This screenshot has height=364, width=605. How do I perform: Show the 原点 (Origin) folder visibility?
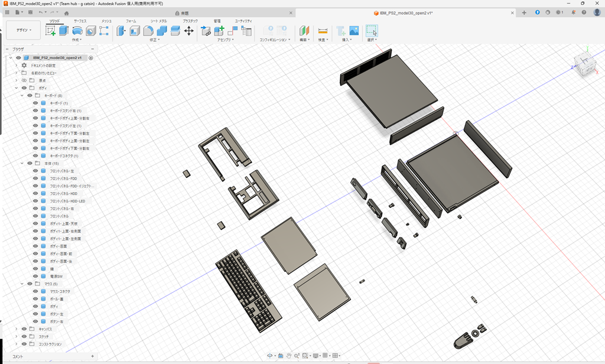click(24, 80)
